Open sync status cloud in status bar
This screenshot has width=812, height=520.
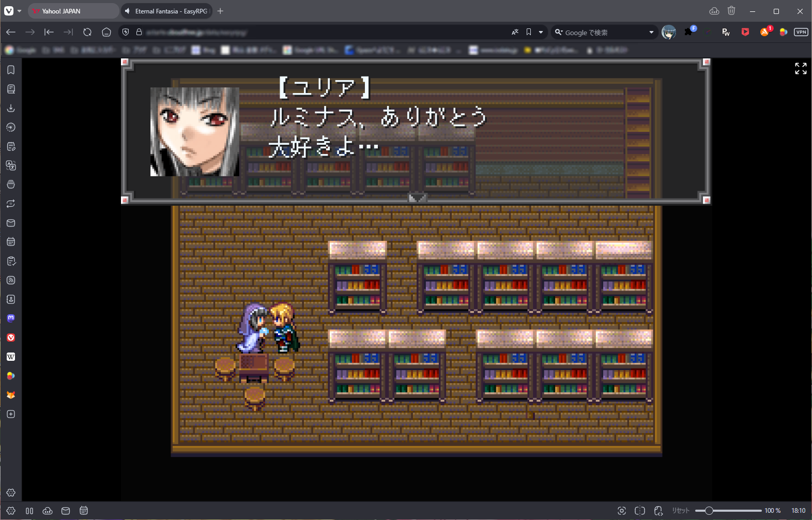48,511
